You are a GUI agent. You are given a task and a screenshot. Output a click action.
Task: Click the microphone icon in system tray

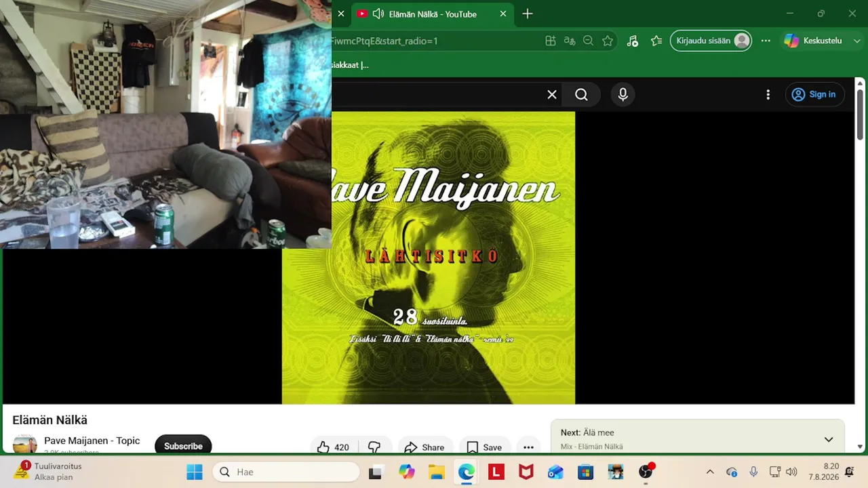753,472
